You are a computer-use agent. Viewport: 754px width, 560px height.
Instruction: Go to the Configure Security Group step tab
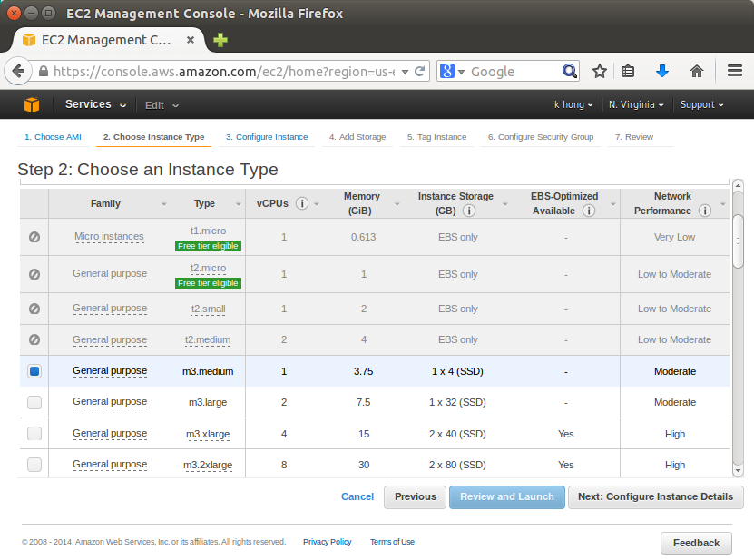pyautogui.click(x=541, y=137)
